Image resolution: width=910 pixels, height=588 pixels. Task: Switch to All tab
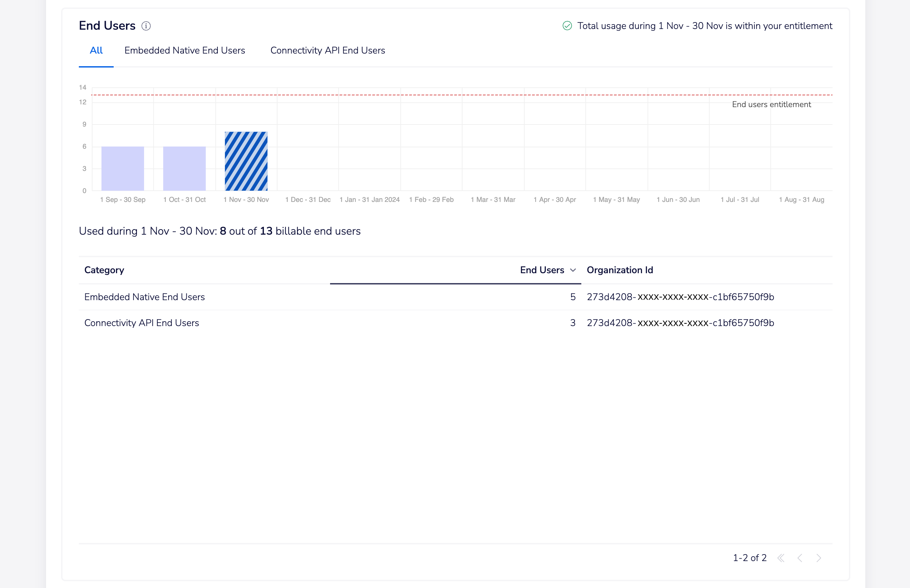96,50
